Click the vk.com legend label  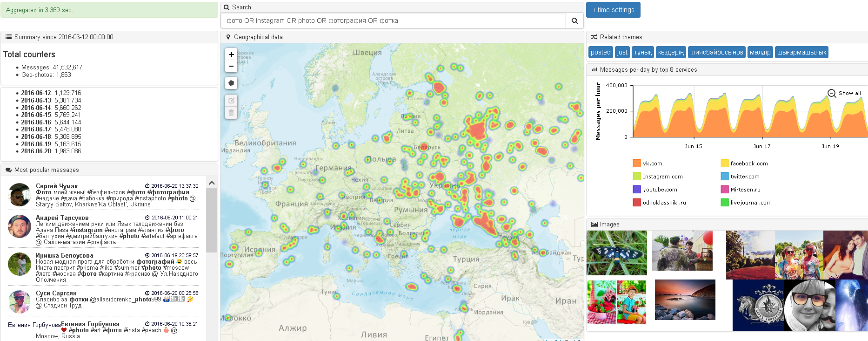(653, 164)
